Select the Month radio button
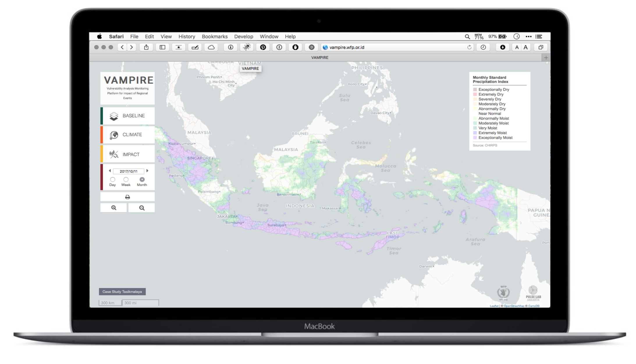This screenshot has height=364, width=636. [x=142, y=180]
